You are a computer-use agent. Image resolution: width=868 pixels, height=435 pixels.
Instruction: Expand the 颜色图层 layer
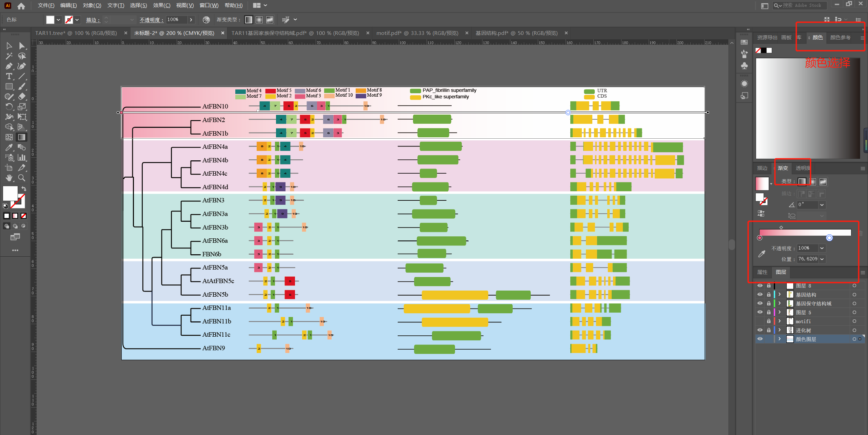tap(780, 339)
